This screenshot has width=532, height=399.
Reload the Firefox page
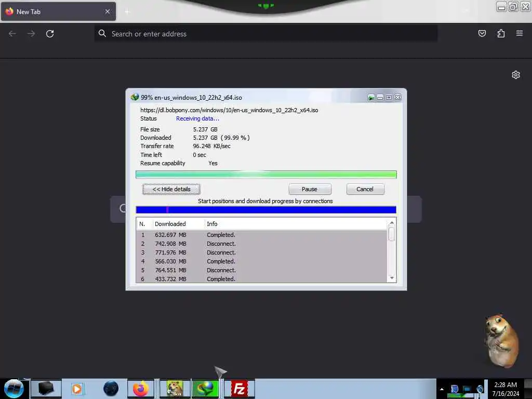[50, 34]
